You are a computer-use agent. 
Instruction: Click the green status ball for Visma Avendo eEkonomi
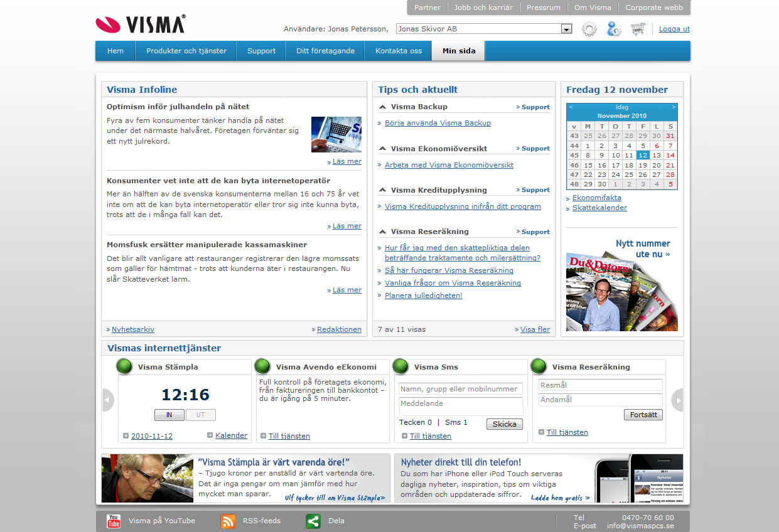(262, 366)
